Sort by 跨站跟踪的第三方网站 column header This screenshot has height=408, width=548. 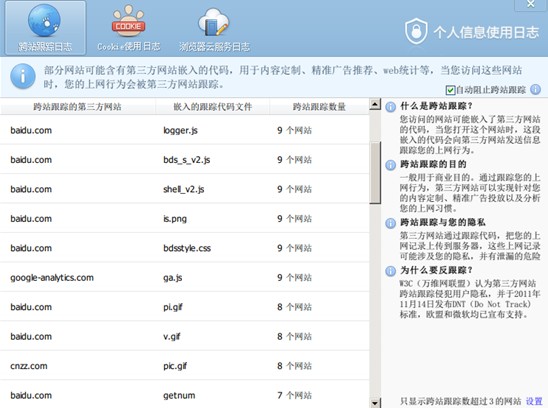pos(77,107)
